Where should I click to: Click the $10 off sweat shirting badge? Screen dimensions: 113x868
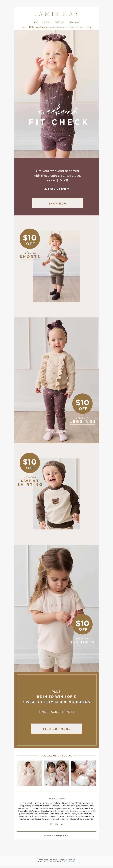tap(30, 463)
